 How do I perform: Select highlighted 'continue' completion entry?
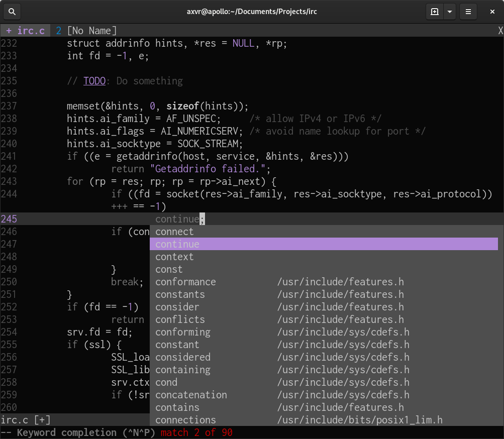coord(324,244)
